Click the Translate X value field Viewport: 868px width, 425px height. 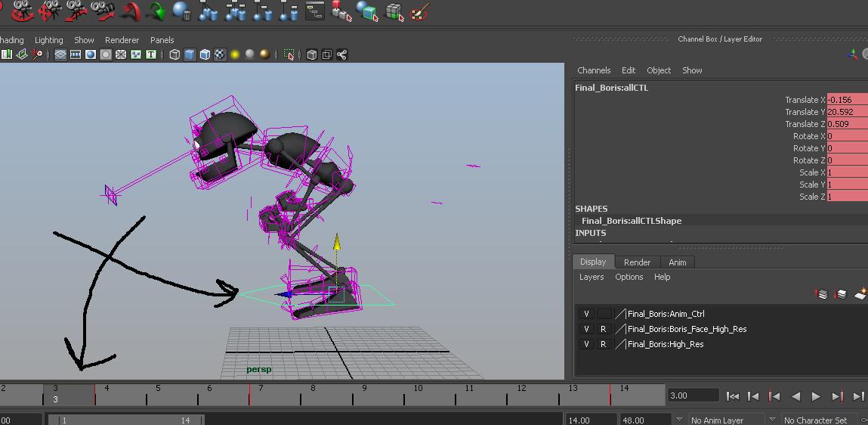point(847,100)
